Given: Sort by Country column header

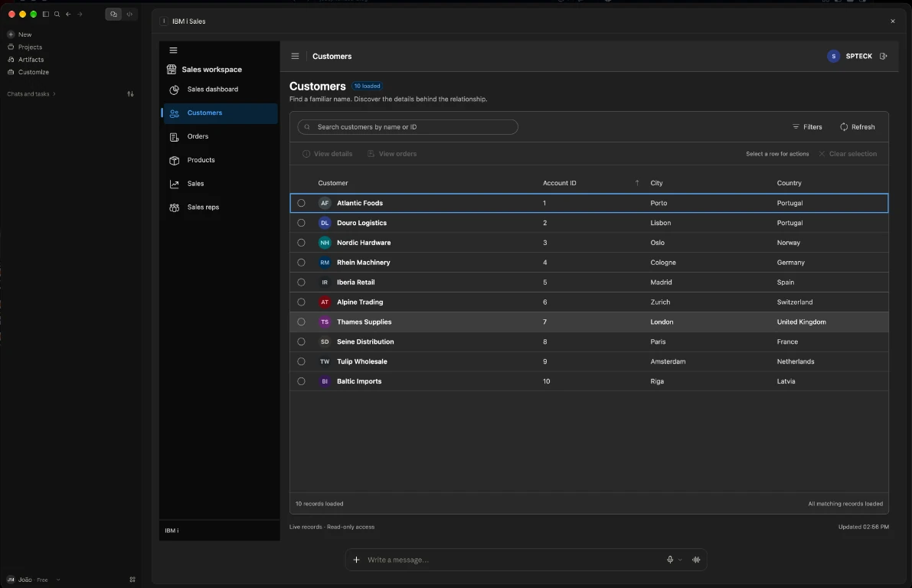Looking at the screenshot, I should point(789,183).
